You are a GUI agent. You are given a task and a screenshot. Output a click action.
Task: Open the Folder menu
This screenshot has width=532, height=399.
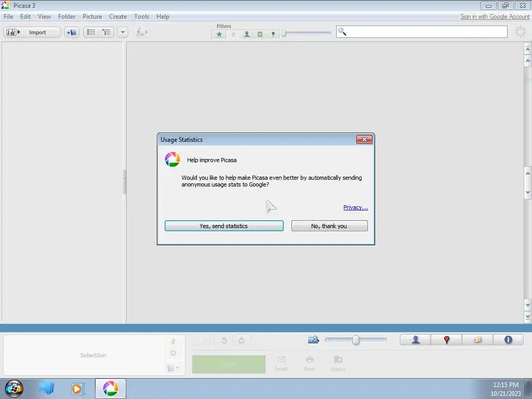[x=66, y=16]
